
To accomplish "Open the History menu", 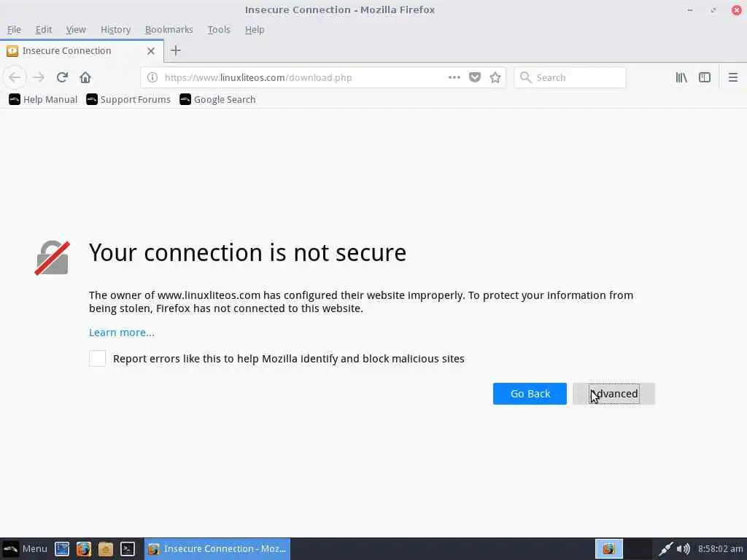I will (115, 29).
